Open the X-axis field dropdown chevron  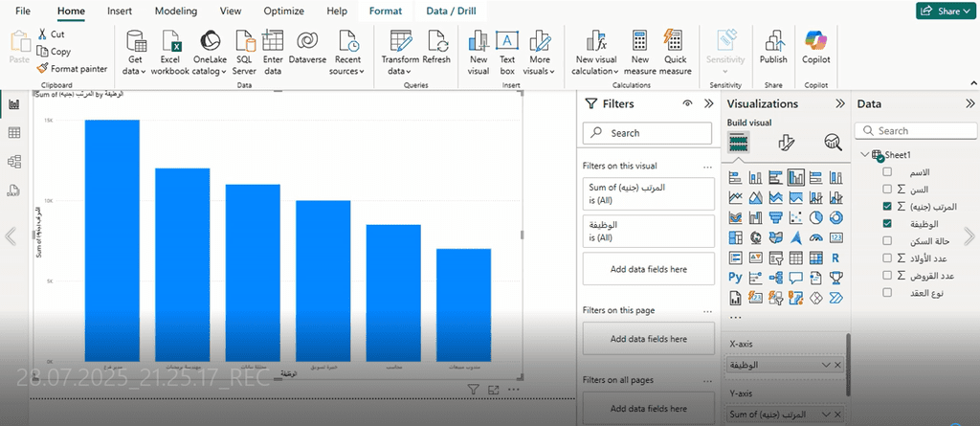click(826, 366)
